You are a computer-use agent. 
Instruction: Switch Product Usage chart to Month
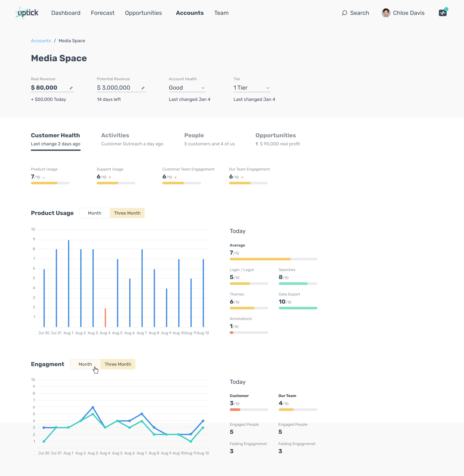point(95,213)
